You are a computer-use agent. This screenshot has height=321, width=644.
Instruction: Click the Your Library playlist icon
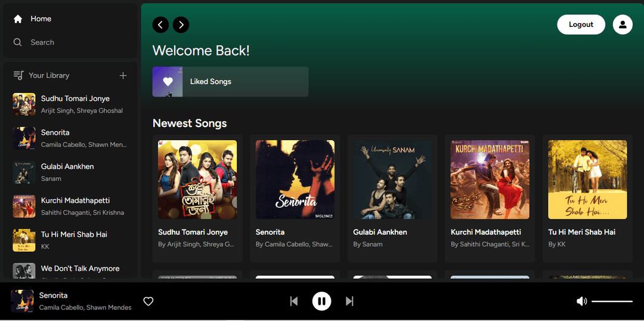[x=18, y=75]
